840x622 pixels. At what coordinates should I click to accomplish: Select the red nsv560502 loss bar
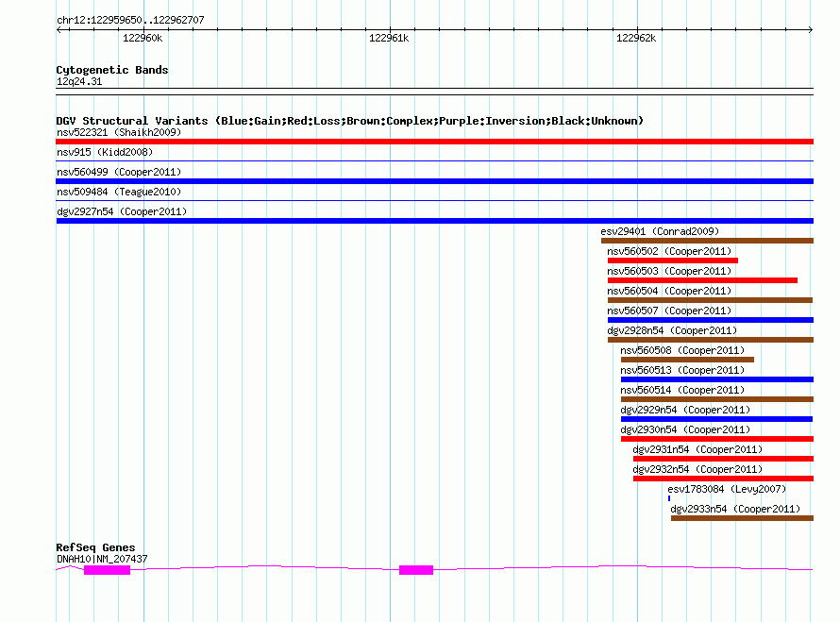click(673, 261)
